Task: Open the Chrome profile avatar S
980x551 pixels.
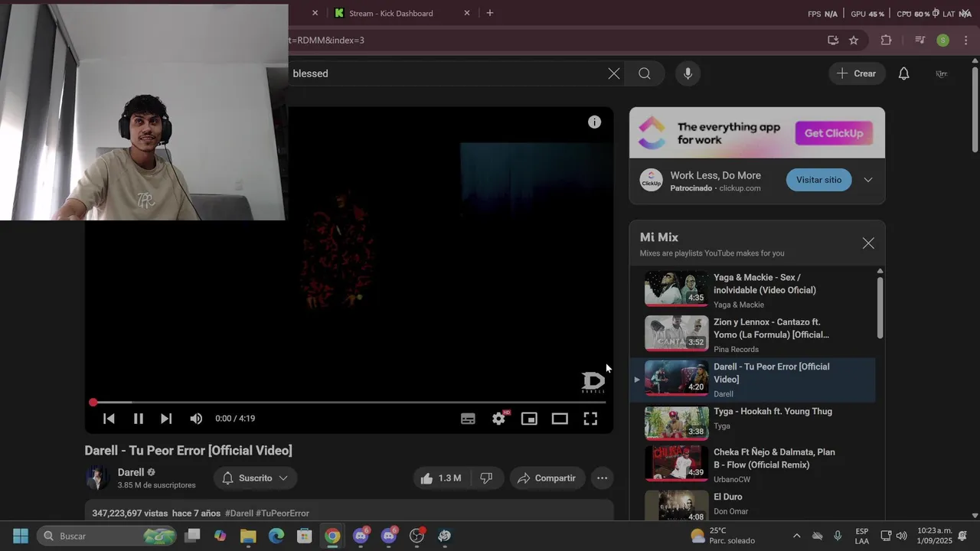Action: [943, 40]
